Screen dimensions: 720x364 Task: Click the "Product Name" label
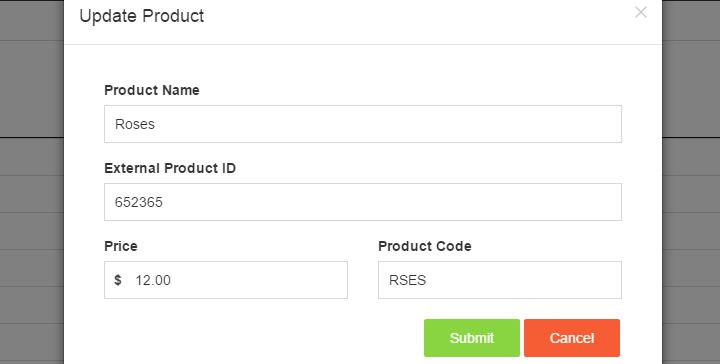[152, 90]
